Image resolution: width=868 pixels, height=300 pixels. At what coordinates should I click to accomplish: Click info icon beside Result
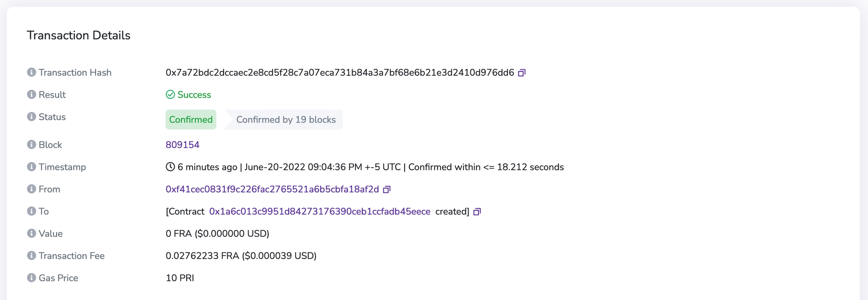tap(32, 94)
